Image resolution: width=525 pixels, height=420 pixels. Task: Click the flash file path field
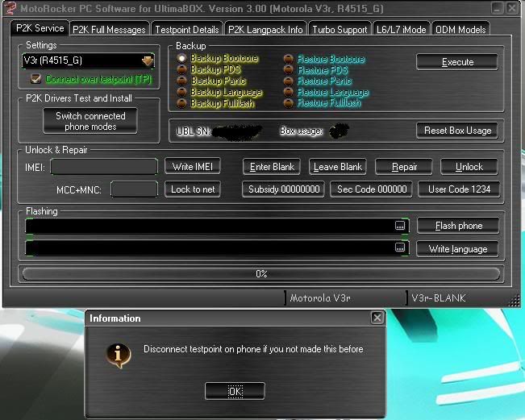[x=217, y=226]
